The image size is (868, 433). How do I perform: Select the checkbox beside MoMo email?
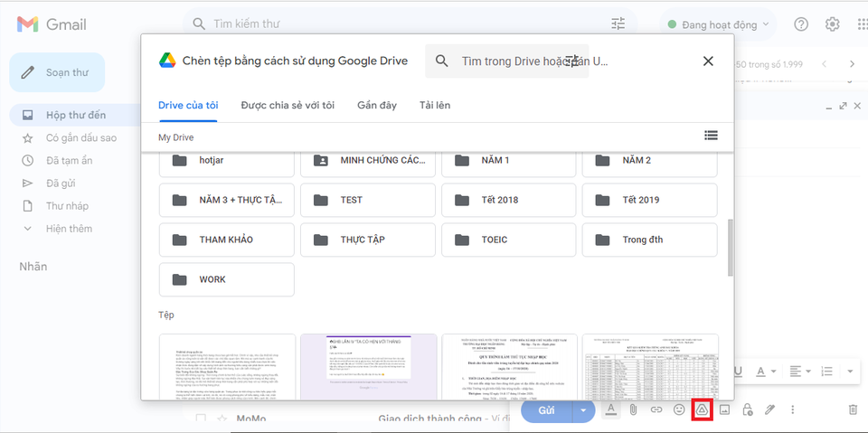[201, 419]
